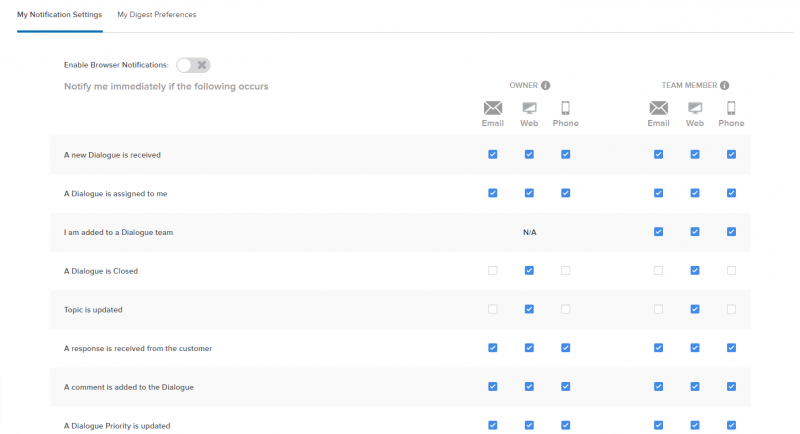
Task: Enable the Browser Notifications toggle
Action: [193, 65]
